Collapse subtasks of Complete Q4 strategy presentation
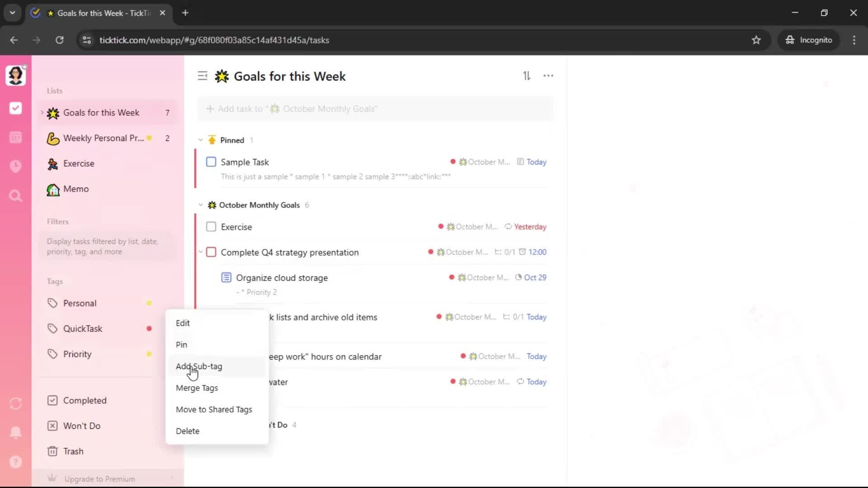Image resolution: width=868 pixels, height=488 pixels. [201, 252]
